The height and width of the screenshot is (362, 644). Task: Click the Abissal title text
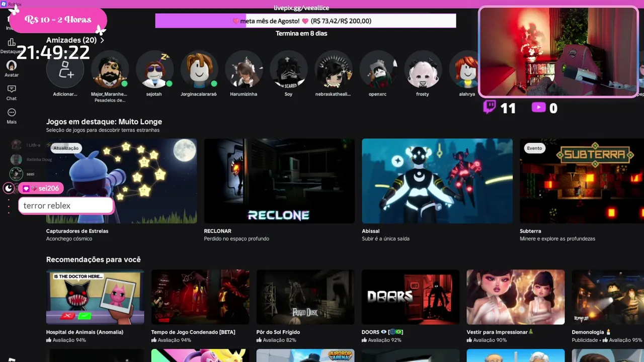click(x=371, y=231)
